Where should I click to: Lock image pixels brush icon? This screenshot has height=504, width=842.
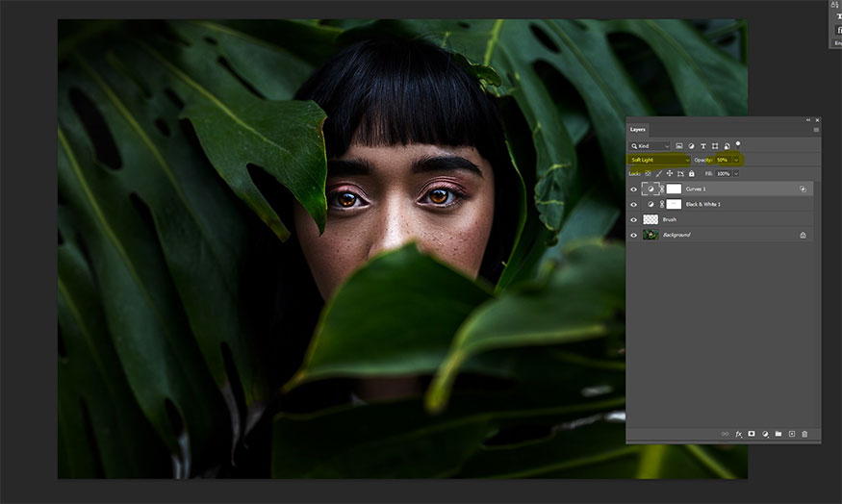659,173
